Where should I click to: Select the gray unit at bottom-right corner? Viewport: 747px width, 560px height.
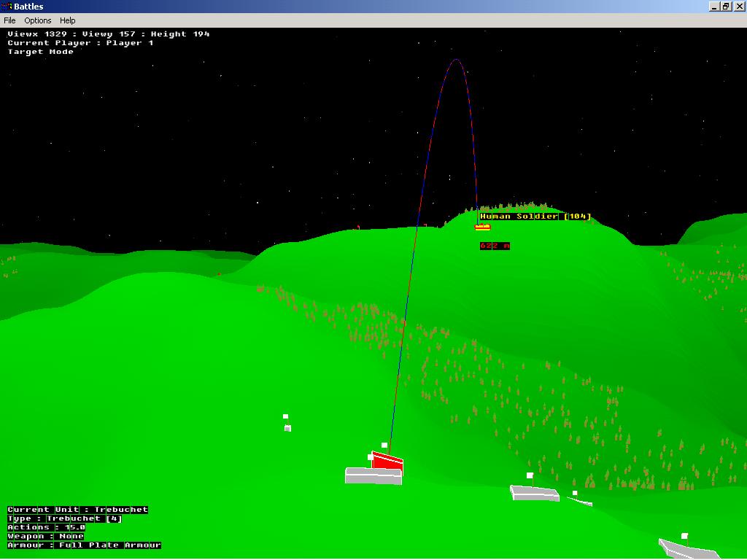click(687, 548)
